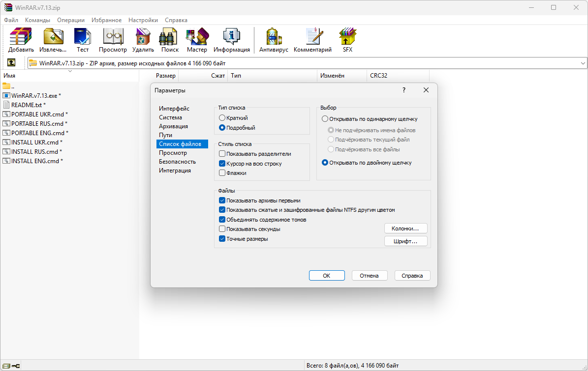Switch to the Интеграция settings section
The width and height of the screenshot is (588, 371).
coord(175,171)
